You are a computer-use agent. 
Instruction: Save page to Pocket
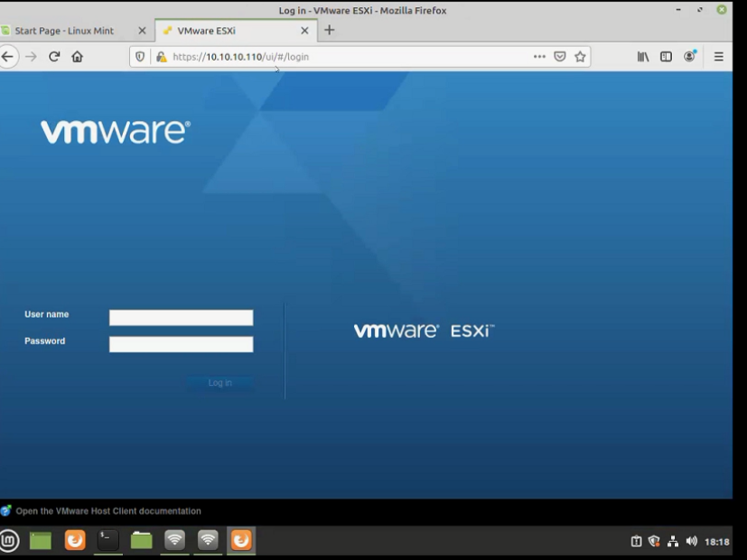[x=560, y=57]
